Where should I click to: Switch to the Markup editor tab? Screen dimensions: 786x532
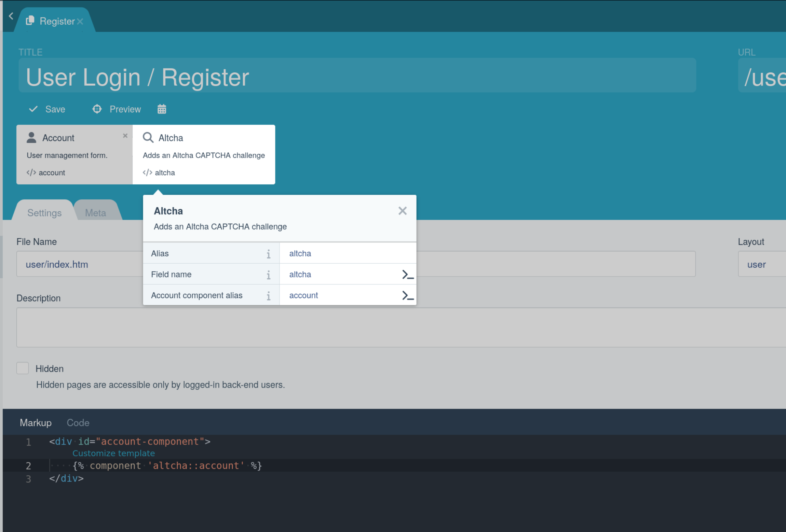(x=36, y=423)
